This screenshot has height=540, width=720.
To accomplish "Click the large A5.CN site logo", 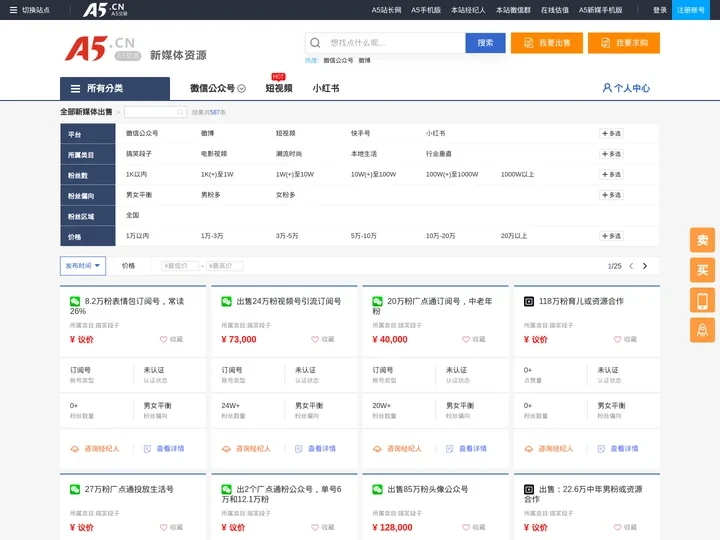I will 102,49.
